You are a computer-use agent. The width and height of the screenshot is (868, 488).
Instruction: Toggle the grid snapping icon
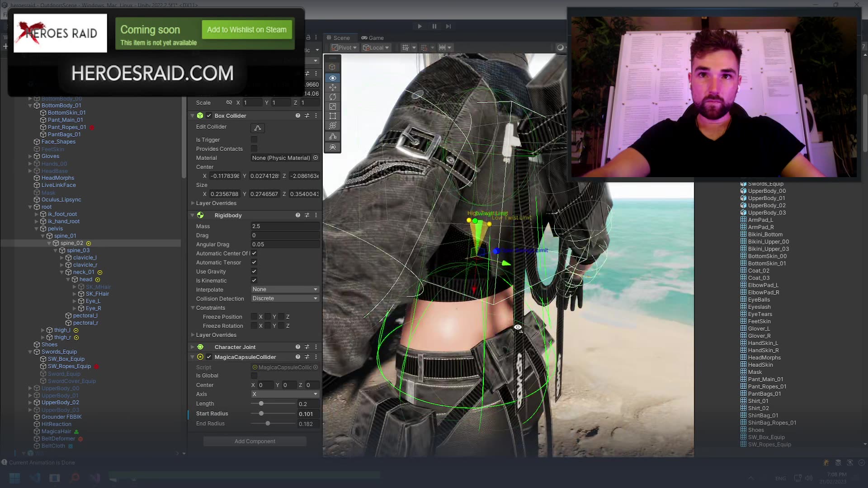tap(406, 47)
